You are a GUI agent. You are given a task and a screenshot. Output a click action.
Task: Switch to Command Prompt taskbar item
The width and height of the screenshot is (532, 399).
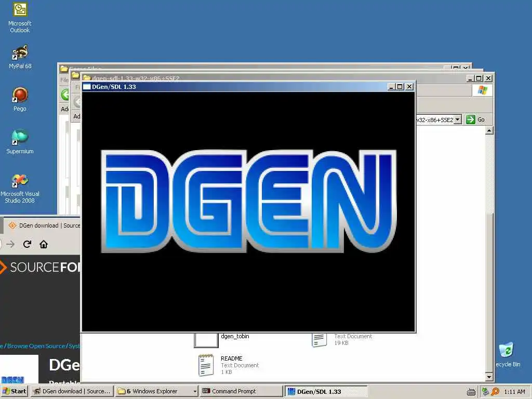[241, 391]
